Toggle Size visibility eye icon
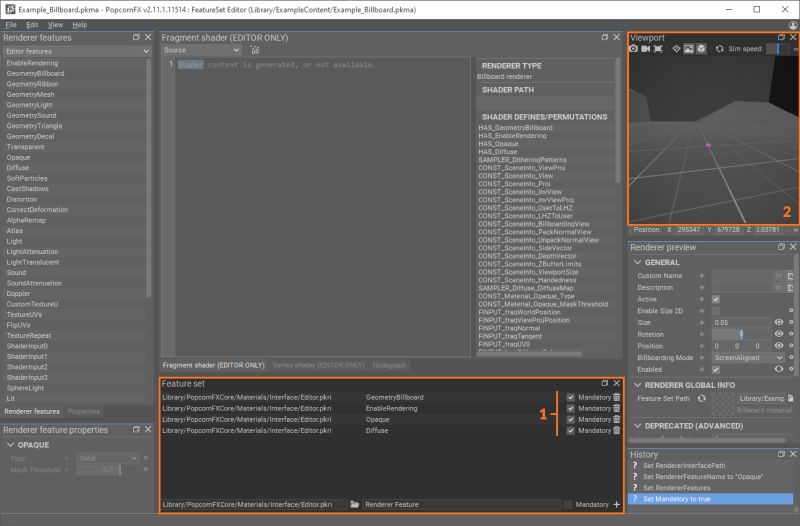Screen dimensions: 800x526 click(x=779, y=322)
